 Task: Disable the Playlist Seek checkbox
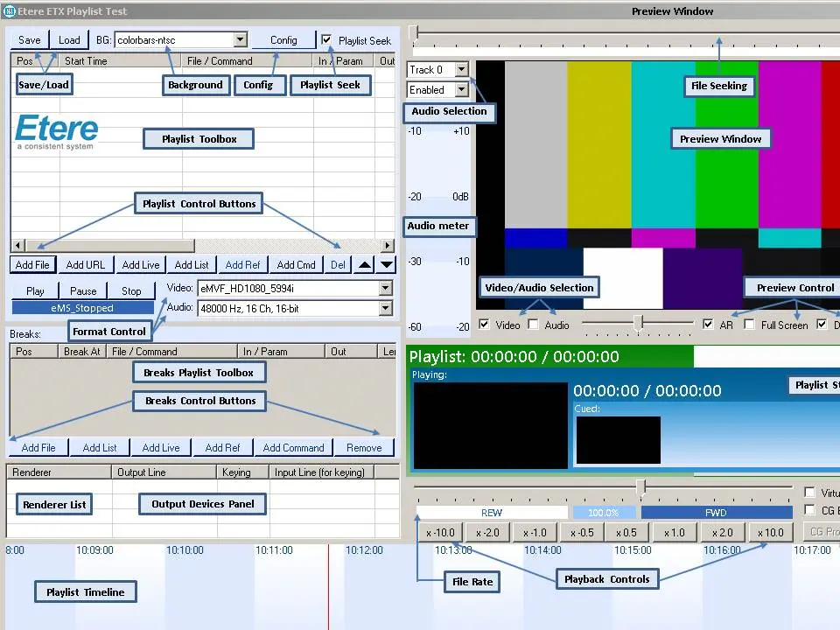click(x=326, y=40)
